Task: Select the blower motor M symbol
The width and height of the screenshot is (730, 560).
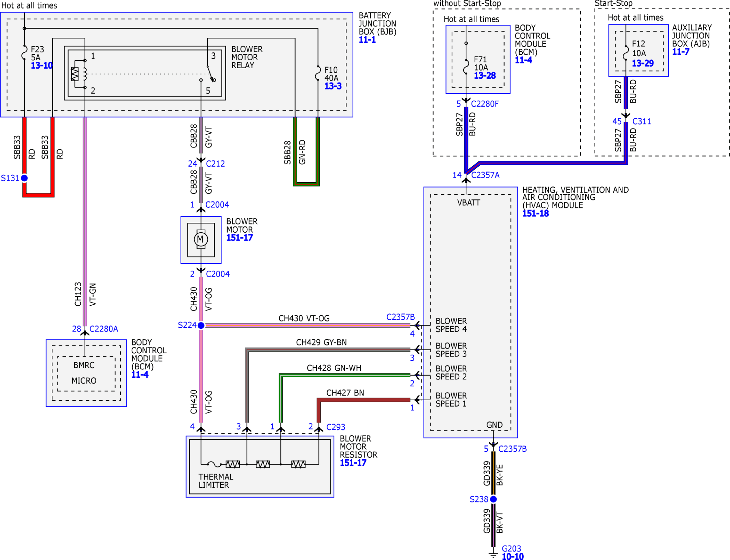Action: pos(201,239)
